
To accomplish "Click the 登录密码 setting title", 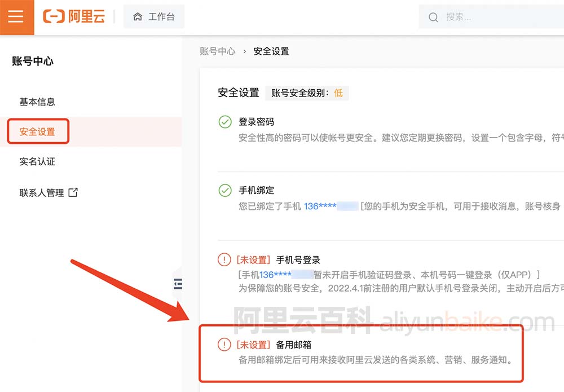I will [256, 122].
